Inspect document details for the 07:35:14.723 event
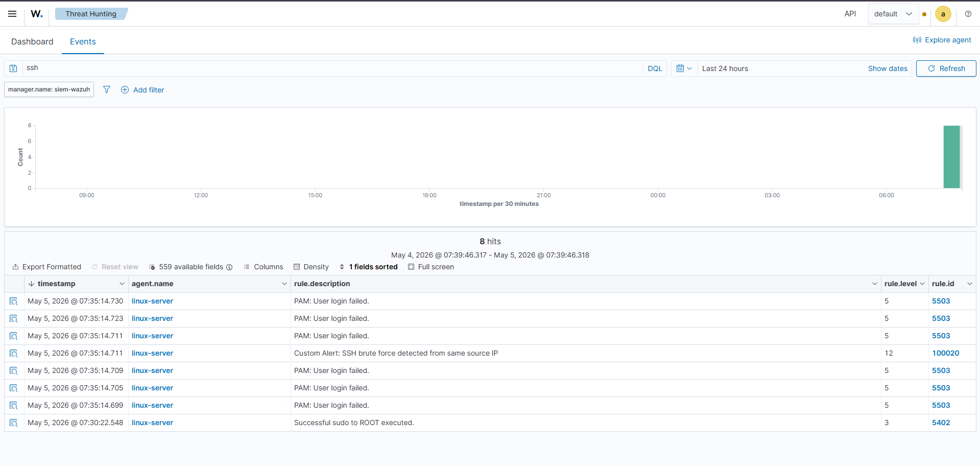 click(x=14, y=318)
